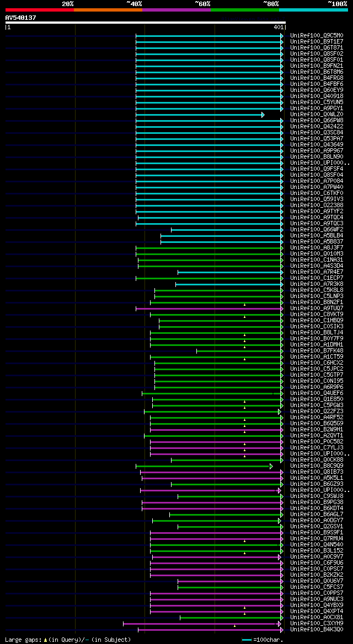The image size is (353, 644).
Task: Select the UniRef100_A5BLB4 label
Action: (x=317, y=236)
